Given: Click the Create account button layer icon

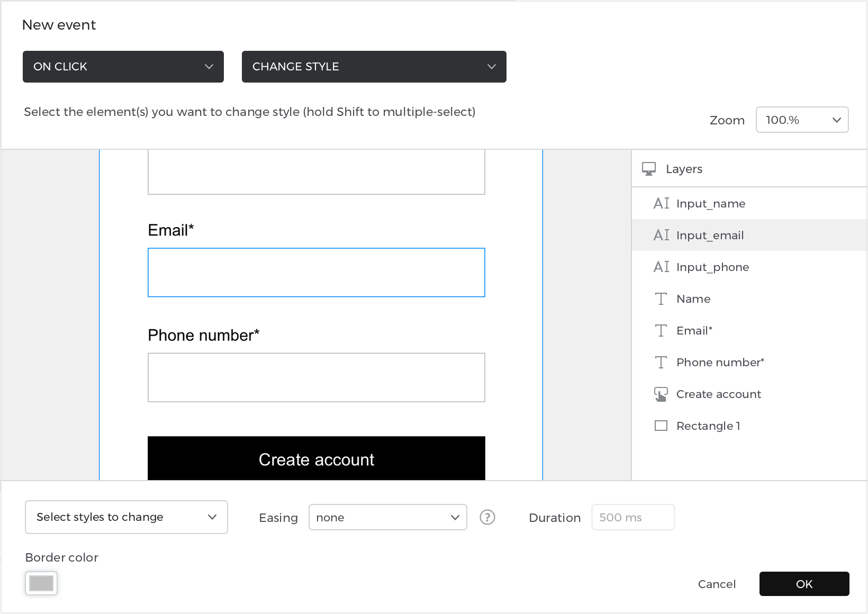Looking at the screenshot, I should coord(661,394).
